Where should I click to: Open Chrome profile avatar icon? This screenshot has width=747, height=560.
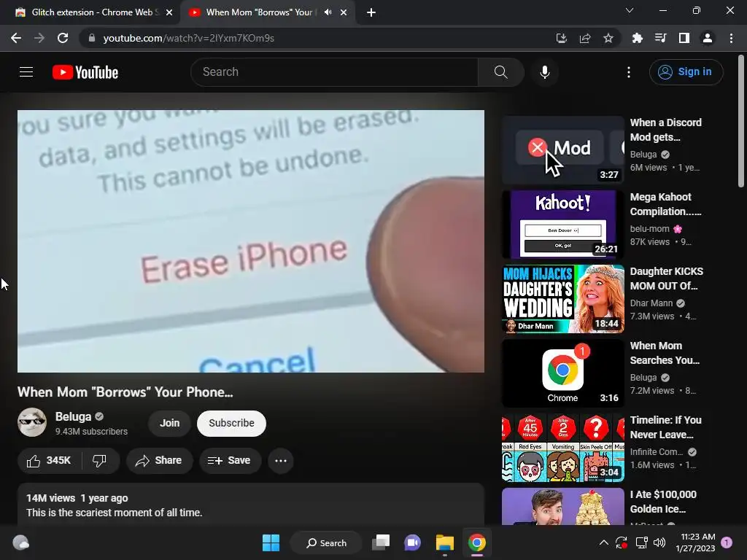click(x=708, y=38)
